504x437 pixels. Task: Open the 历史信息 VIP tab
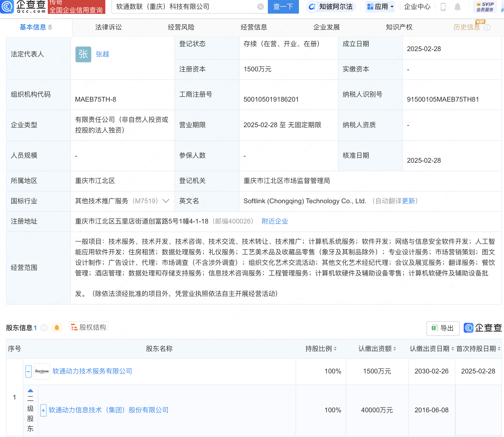pyautogui.click(x=467, y=27)
